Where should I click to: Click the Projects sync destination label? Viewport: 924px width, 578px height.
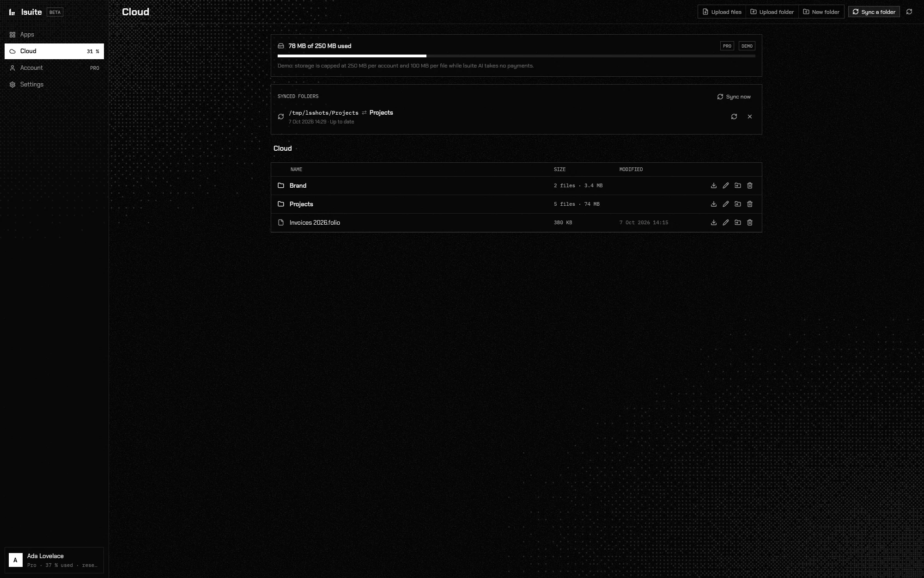381,113
